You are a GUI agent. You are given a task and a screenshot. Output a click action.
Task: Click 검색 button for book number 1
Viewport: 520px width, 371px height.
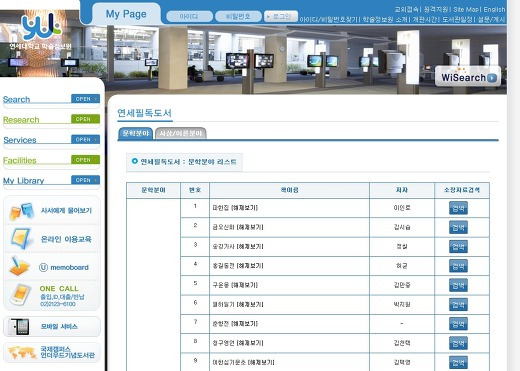click(458, 208)
